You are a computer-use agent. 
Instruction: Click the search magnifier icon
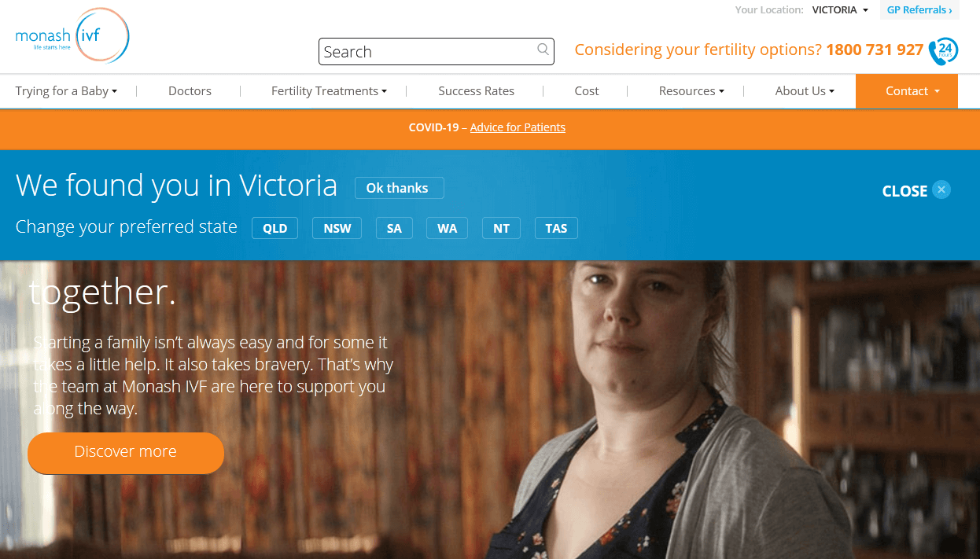click(543, 50)
